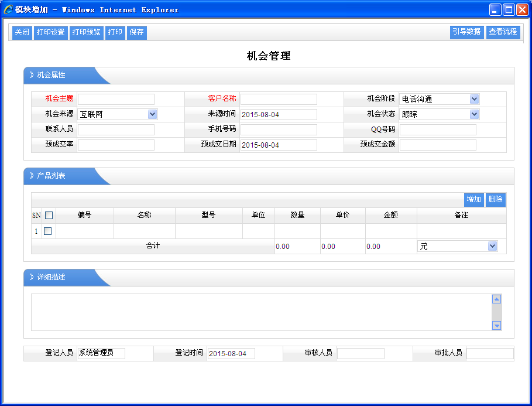Collapse the 产品列表 section header

(x=59, y=176)
